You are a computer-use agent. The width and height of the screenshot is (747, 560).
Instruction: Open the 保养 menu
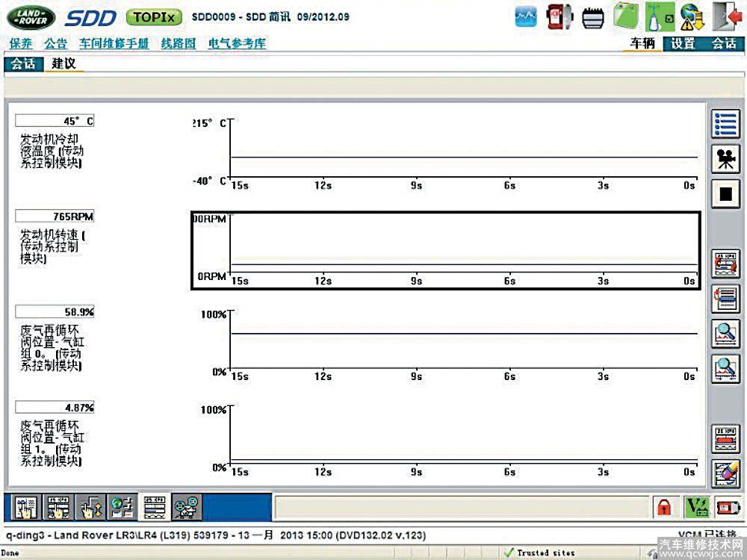tap(20, 43)
